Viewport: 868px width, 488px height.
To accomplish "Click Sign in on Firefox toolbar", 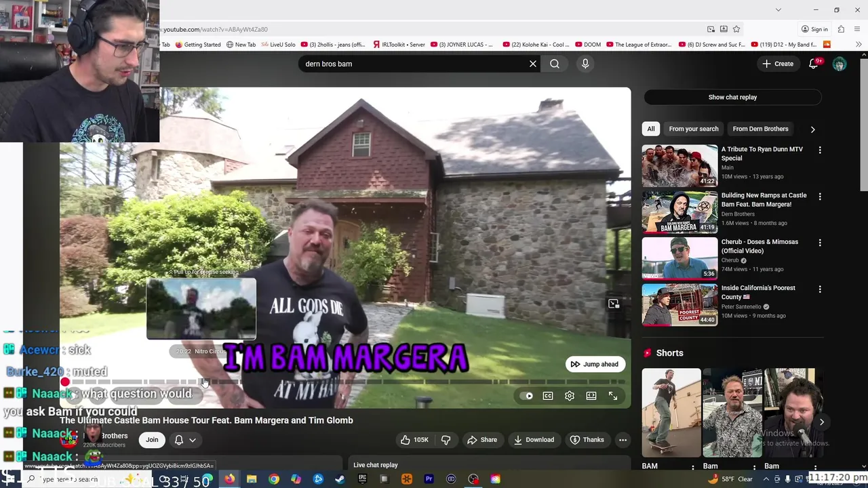I will [814, 29].
